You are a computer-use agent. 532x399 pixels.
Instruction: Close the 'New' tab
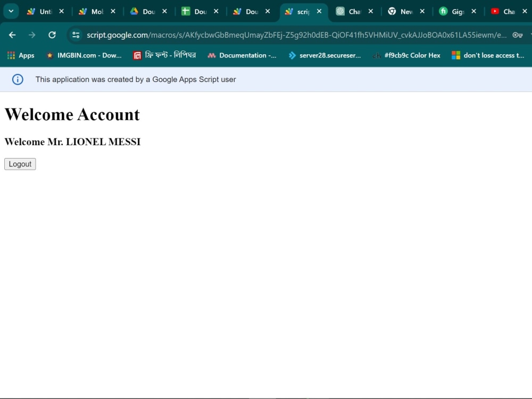(422, 11)
